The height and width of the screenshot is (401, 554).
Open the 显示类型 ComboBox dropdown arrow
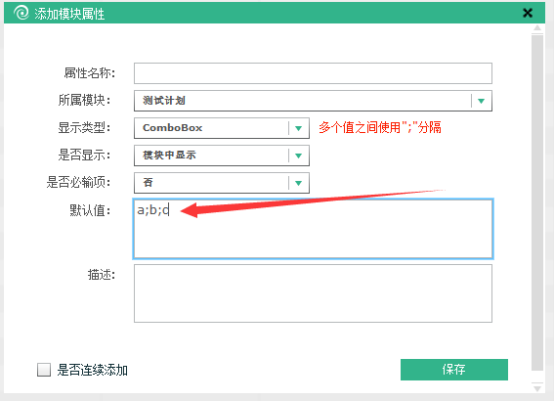tap(299, 128)
